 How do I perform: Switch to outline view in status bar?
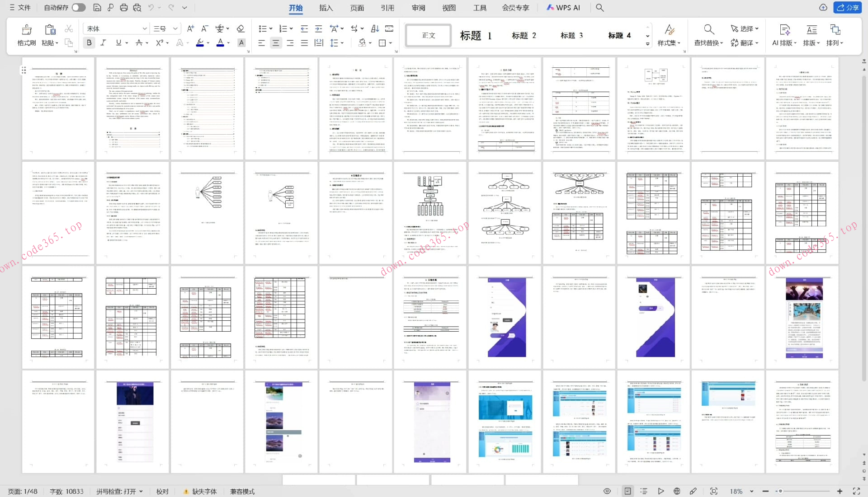[x=644, y=491]
